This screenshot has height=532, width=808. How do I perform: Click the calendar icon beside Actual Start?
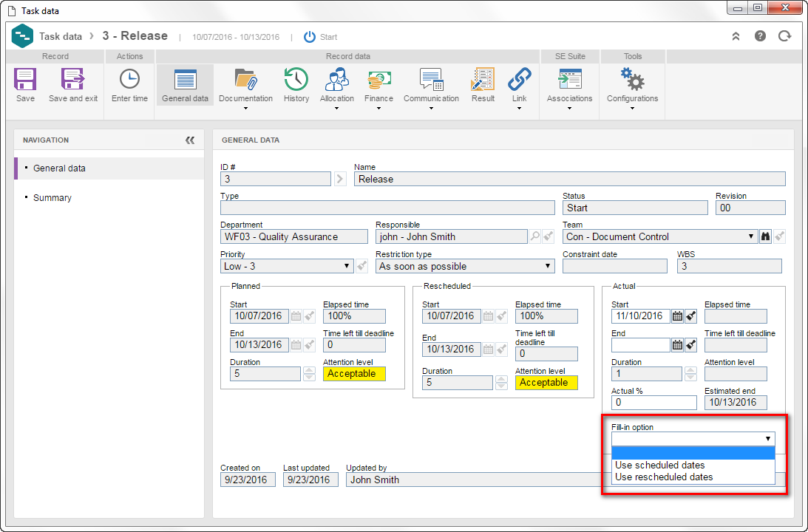pyautogui.click(x=677, y=316)
